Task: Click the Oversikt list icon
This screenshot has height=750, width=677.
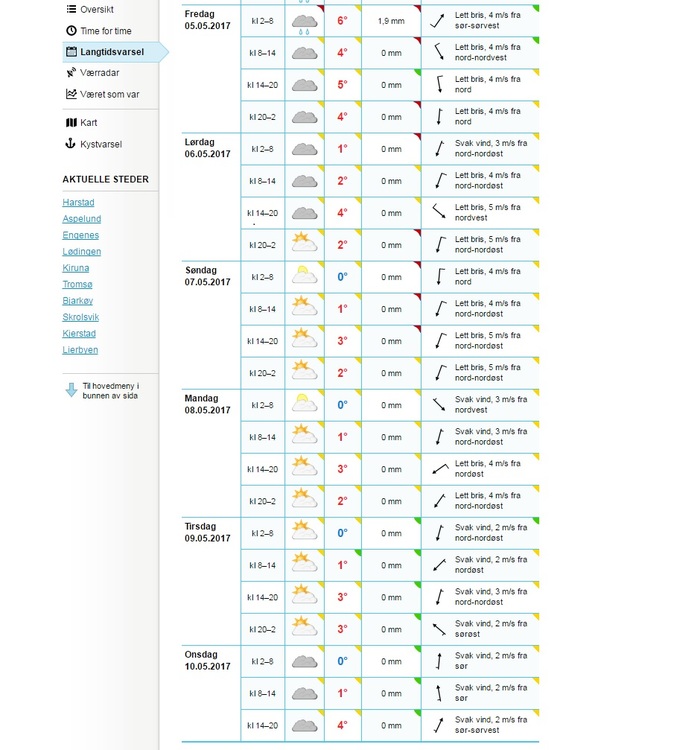Action: [x=71, y=9]
